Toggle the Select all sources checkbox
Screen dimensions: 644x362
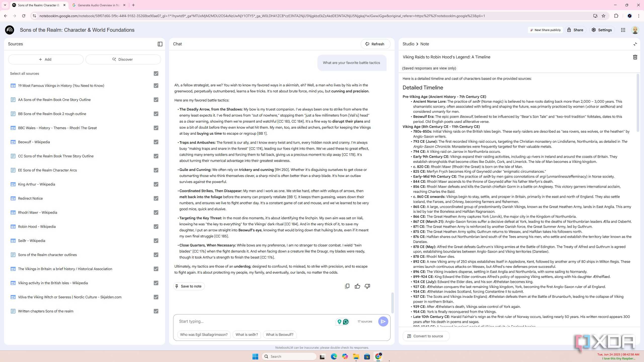(x=156, y=74)
